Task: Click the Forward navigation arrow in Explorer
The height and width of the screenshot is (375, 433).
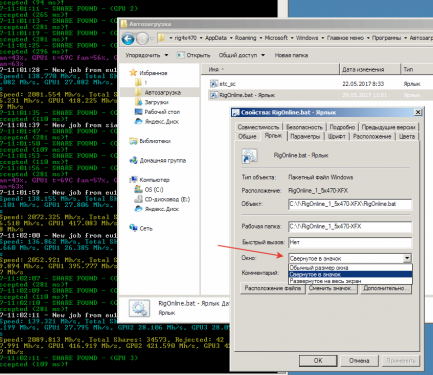Action: coord(142,39)
